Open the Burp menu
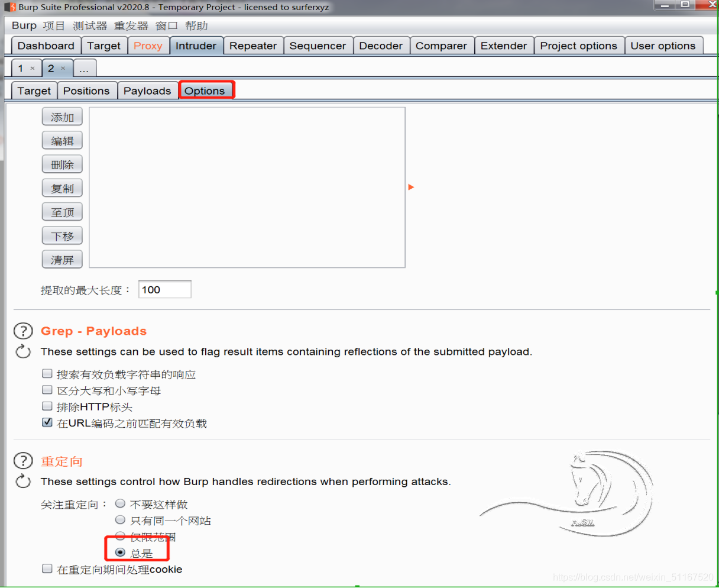Screen dimensions: 719x588 [24, 25]
